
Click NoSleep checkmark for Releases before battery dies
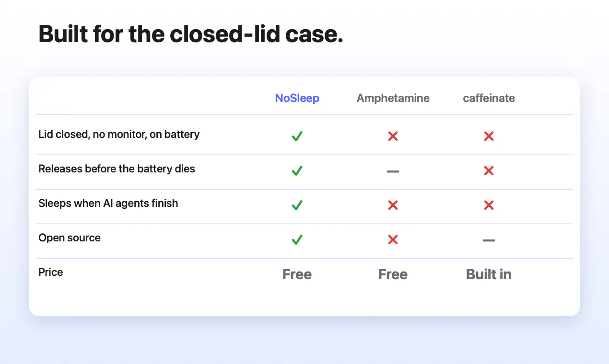[x=297, y=171]
